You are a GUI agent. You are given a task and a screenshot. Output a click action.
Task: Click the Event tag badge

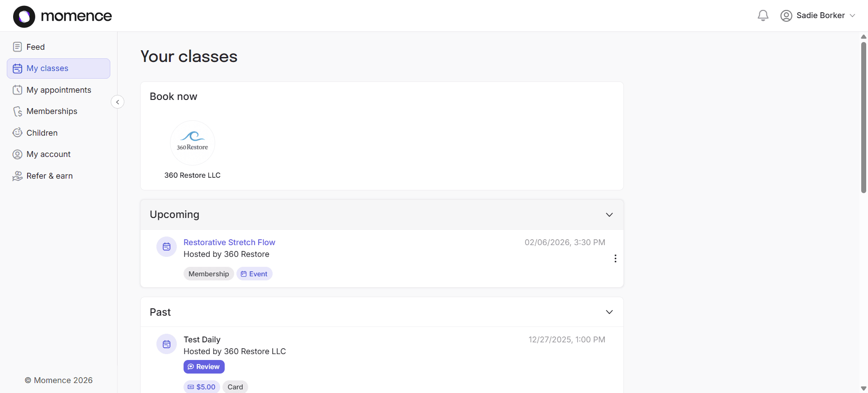pos(254,274)
